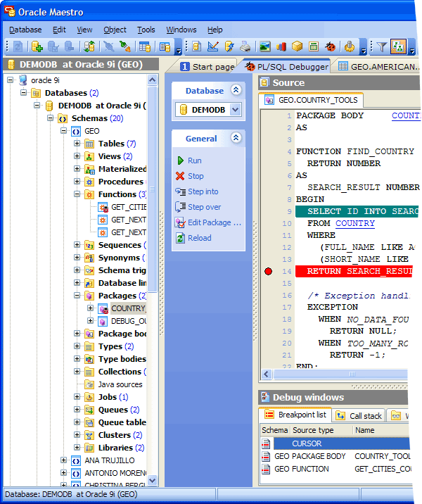The image size is (422, 504).
Task: Expand the Jobs (1) node
Action: (x=77, y=396)
